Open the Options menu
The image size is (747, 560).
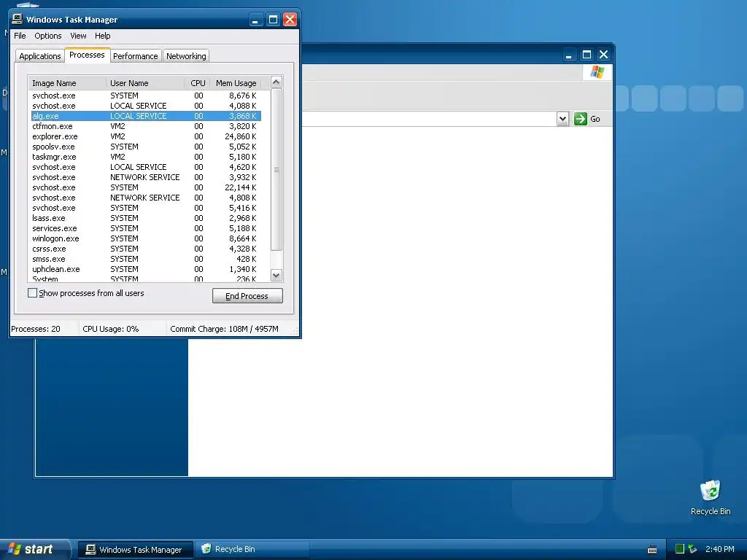47,36
